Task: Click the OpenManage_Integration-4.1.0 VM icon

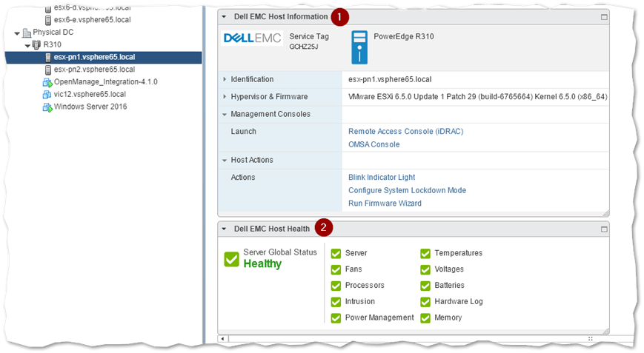Action: click(x=47, y=82)
